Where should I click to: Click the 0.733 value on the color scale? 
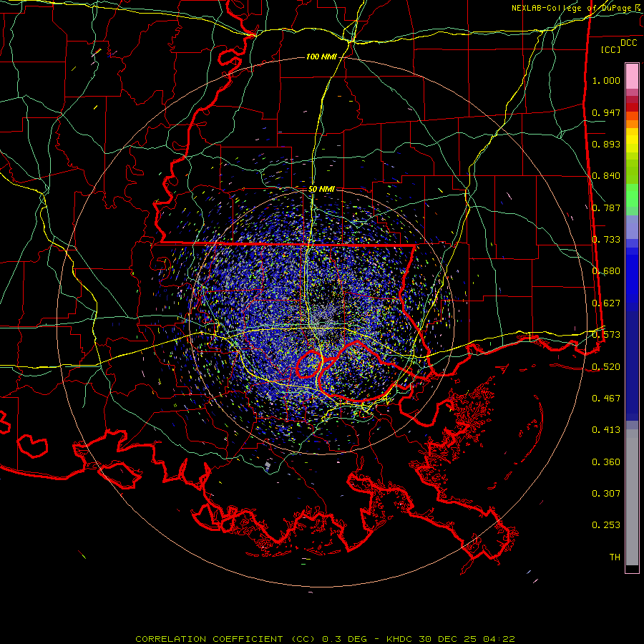tap(606, 240)
